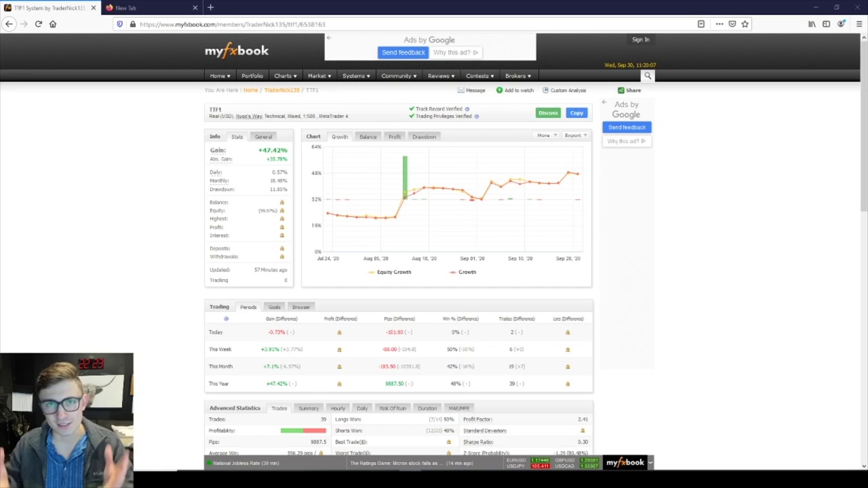Click the Hugo's Way broker link
Screen dimensions: 868x488
248,117
